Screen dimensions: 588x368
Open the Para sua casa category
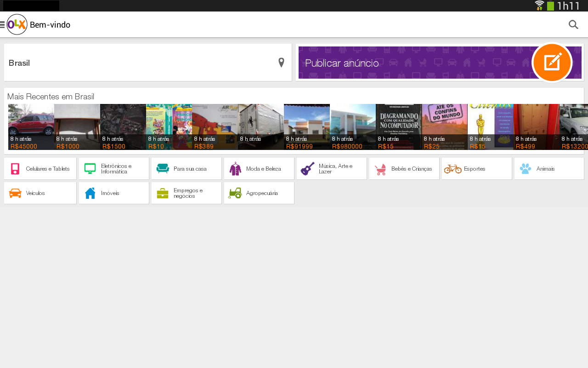click(x=187, y=169)
